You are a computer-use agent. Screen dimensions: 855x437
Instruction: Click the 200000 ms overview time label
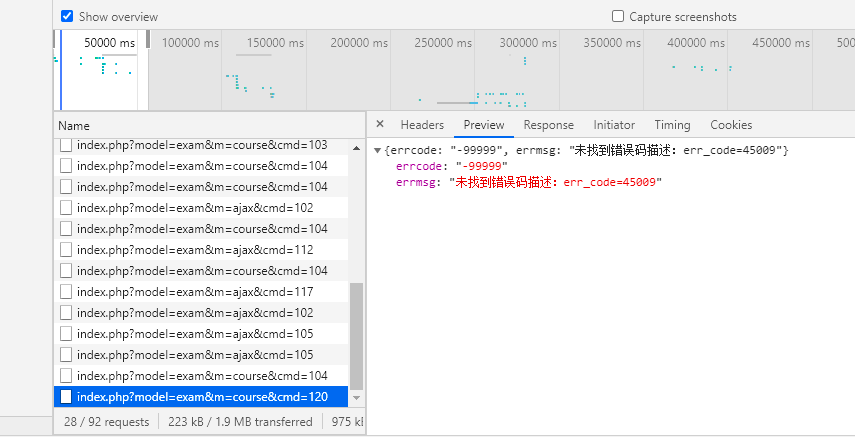(x=359, y=43)
